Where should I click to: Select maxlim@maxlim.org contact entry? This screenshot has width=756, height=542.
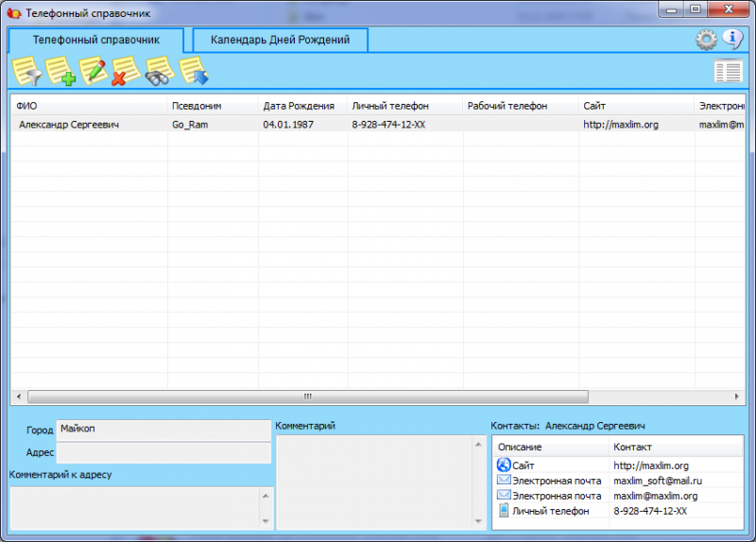click(x=655, y=496)
